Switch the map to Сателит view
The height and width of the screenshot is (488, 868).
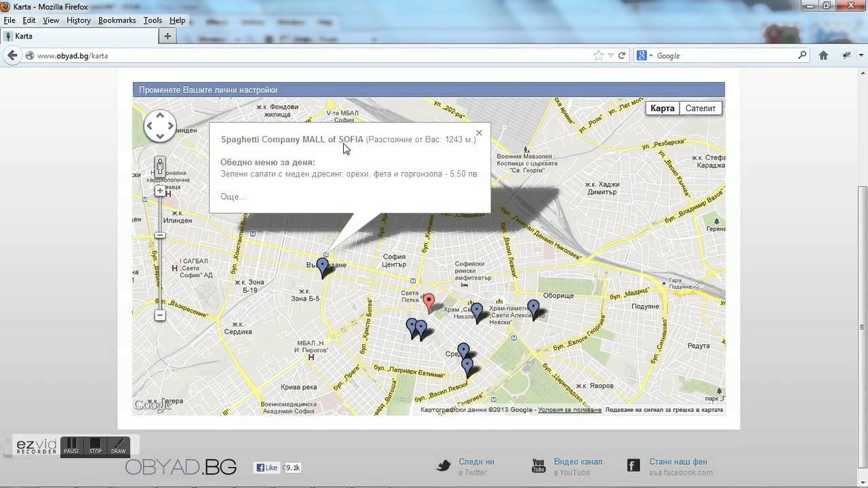click(701, 108)
